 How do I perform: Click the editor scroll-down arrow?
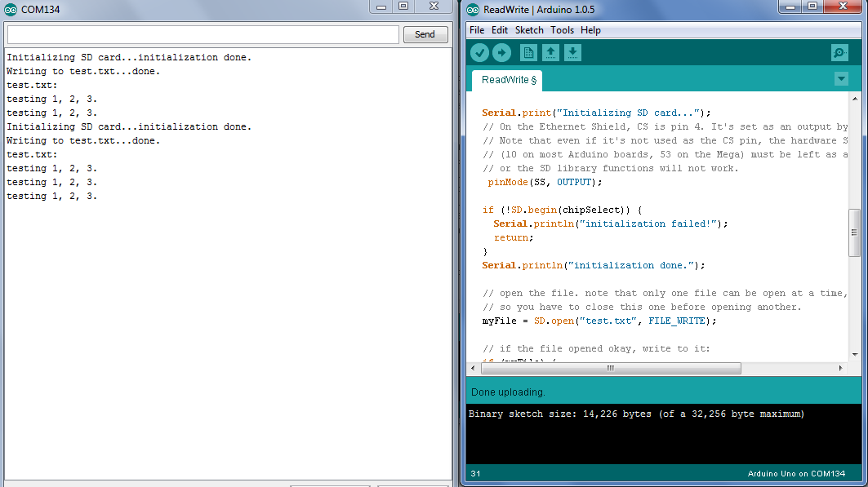click(855, 354)
